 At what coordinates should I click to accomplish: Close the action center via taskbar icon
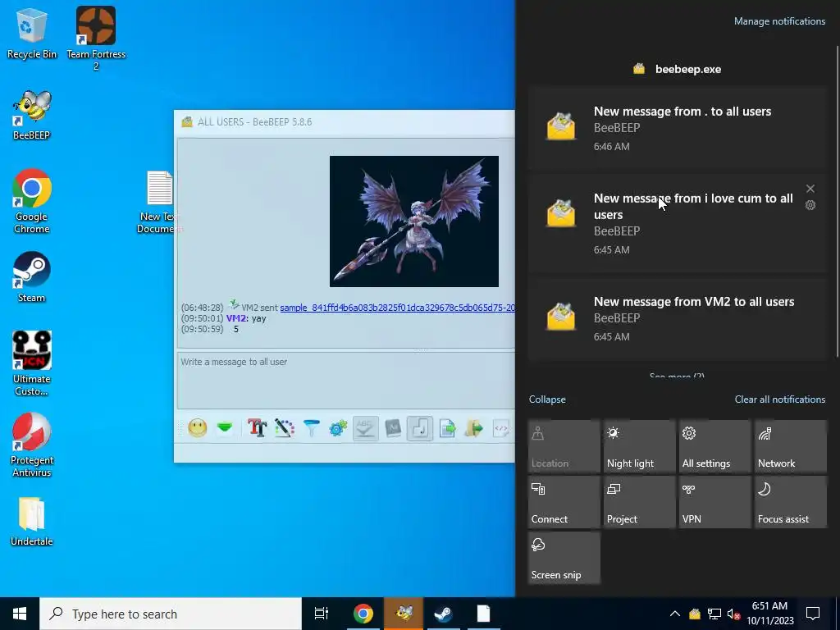(813, 614)
